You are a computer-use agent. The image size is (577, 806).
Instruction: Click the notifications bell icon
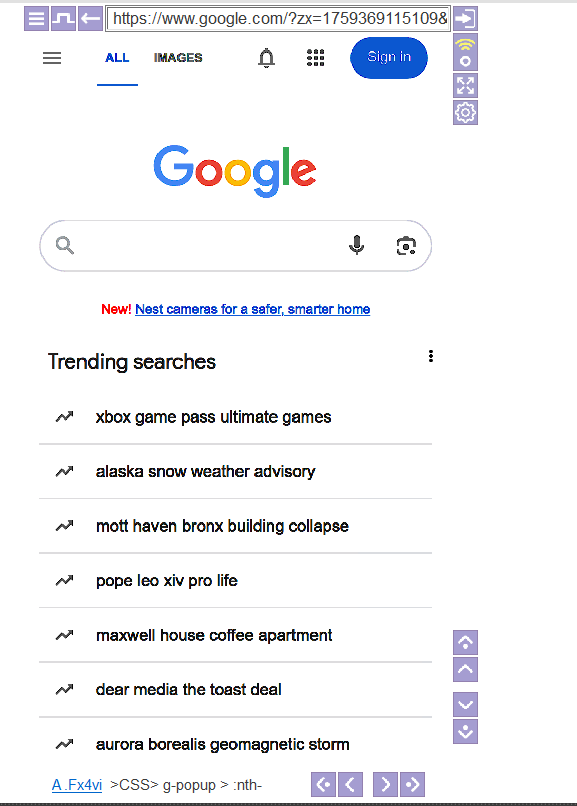266,58
